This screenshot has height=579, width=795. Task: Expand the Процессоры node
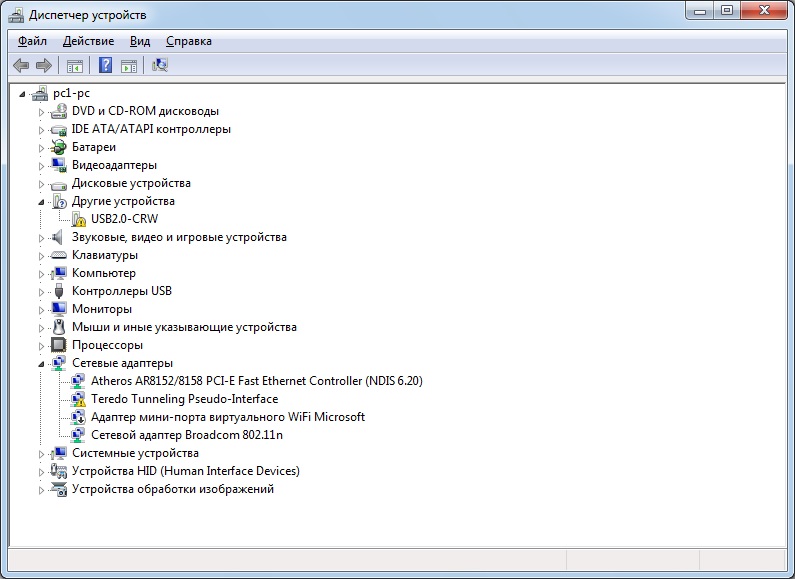point(42,346)
